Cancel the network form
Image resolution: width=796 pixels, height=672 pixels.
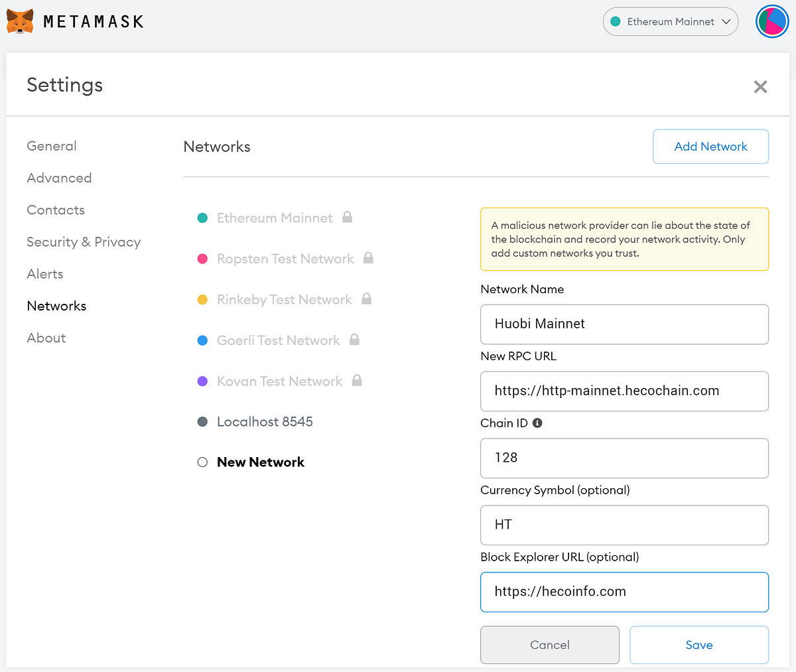click(x=549, y=645)
